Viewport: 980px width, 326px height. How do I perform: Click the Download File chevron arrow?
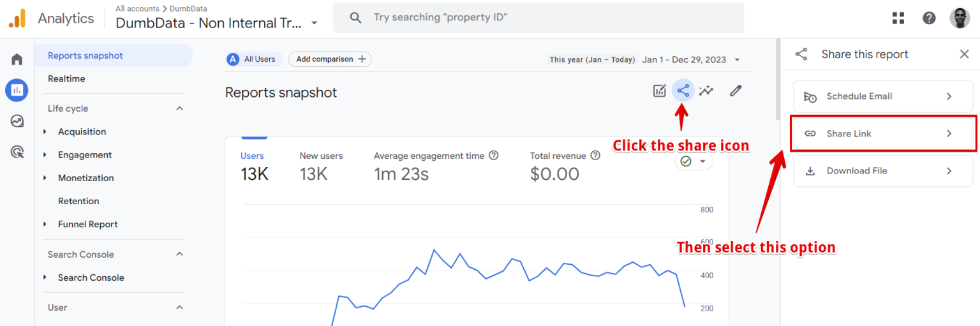click(x=949, y=171)
